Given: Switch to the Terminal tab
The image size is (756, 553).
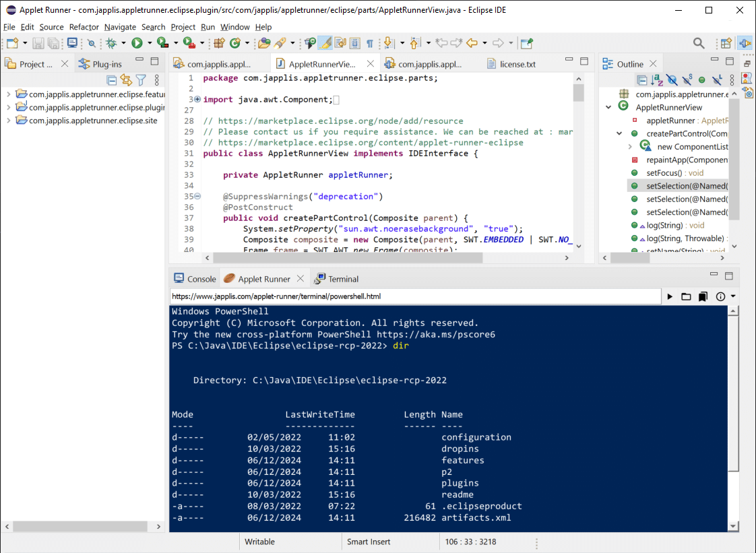Looking at the screenshot, I should coord(343,279).
